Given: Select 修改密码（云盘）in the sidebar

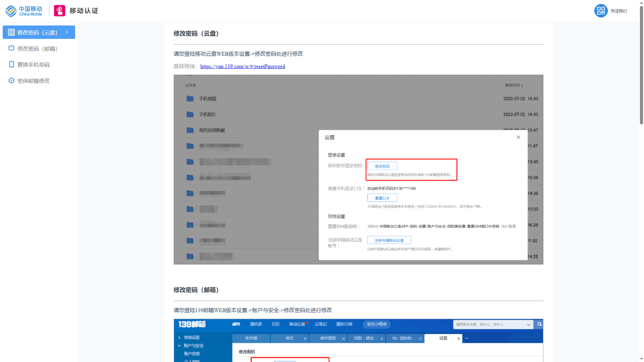Looking at the screenshot, I should (x=39, y=32).
